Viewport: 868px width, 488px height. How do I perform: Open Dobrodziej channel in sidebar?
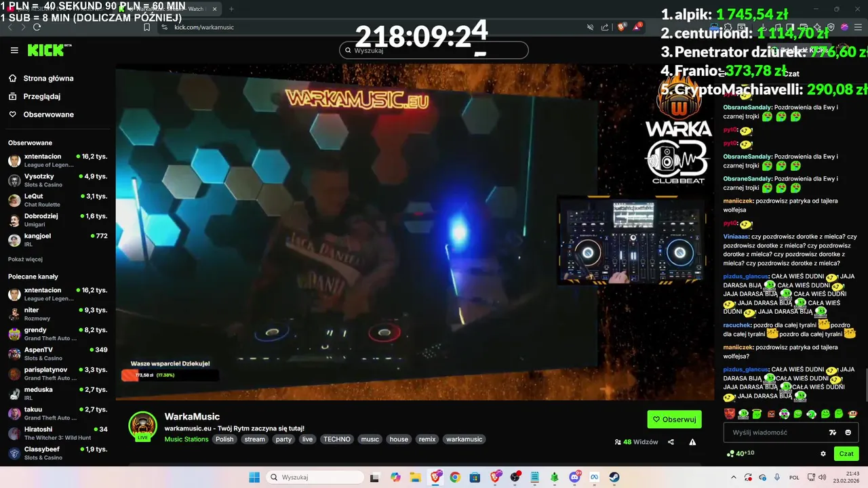[x=58, y=220]
